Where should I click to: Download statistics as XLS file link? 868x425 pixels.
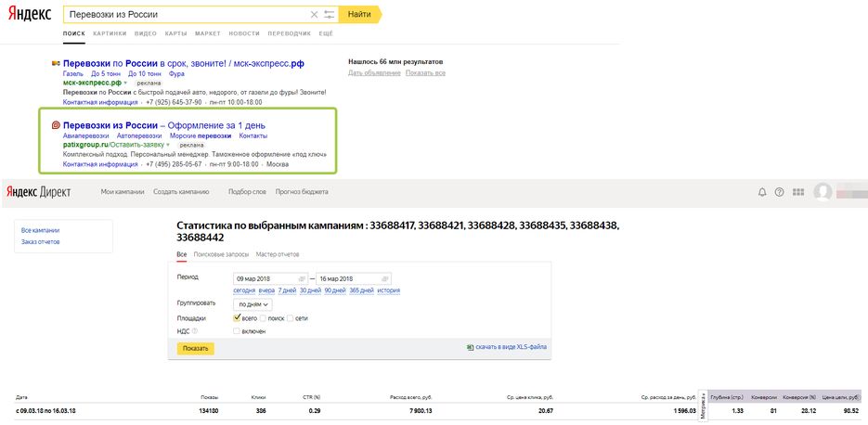coord(511,348)
